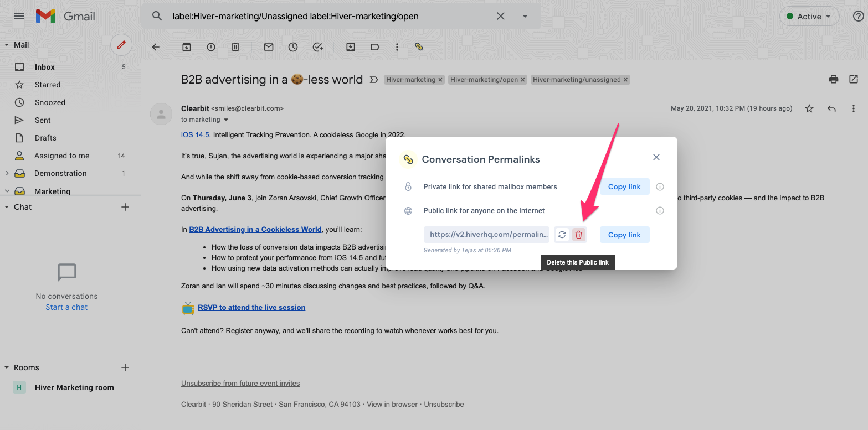This screenshot has height=430, width=868.
Task: Open the Gmail main menu hamburger icon
Action: pos(19,16)
